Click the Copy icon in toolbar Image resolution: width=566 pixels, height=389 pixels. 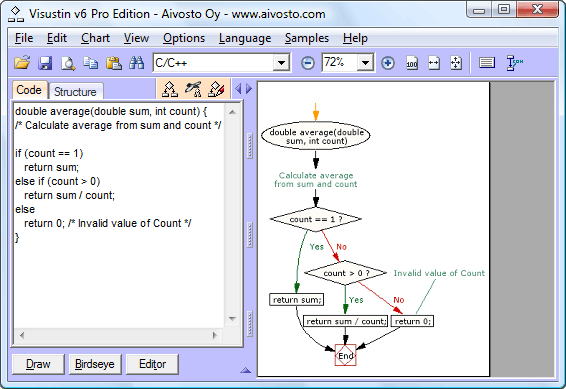tap(91, 63)
